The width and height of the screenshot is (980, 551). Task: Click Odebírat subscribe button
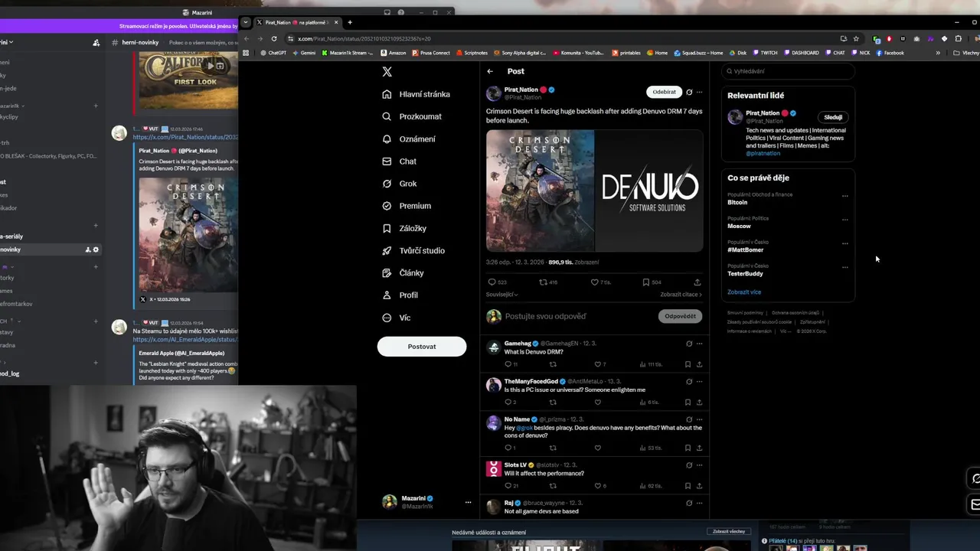(x=664, y=92)
